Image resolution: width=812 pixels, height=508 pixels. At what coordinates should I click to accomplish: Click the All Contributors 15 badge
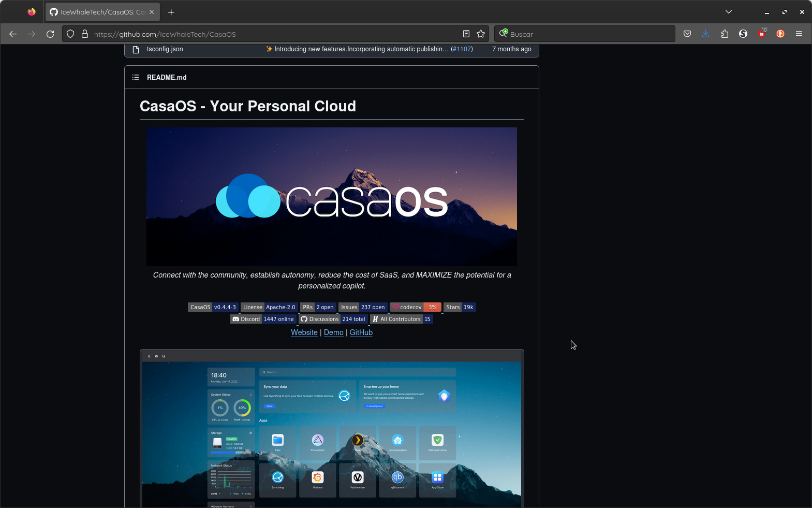pyautogui.click(x=402, y=319)
